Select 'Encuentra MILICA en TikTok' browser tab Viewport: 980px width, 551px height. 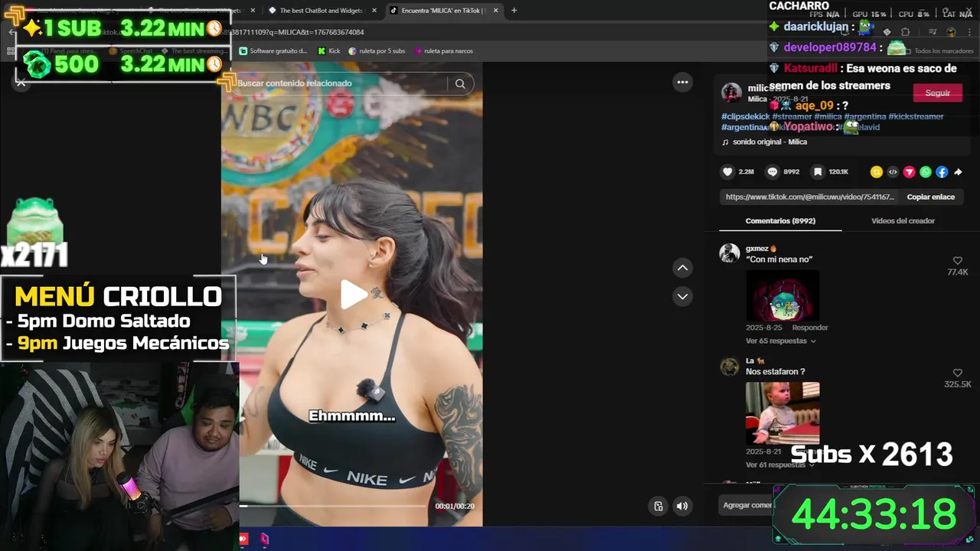point(444,11)
